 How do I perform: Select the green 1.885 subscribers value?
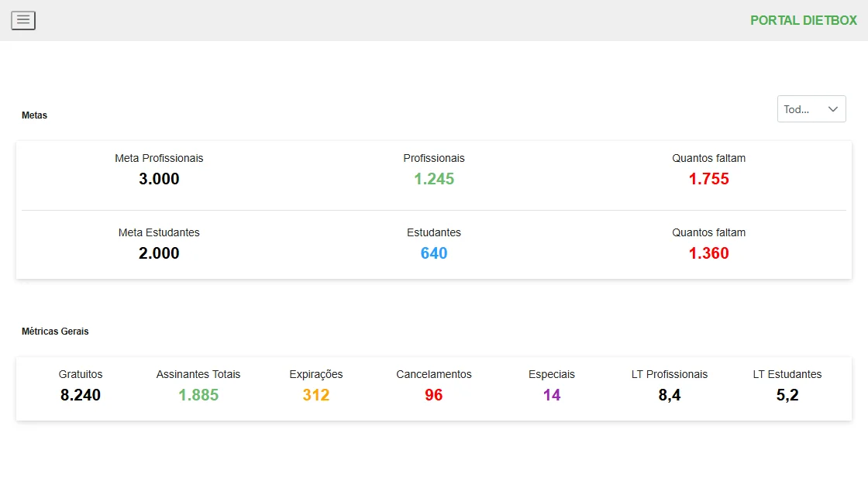pyautogui.click(x=198, y=394)
